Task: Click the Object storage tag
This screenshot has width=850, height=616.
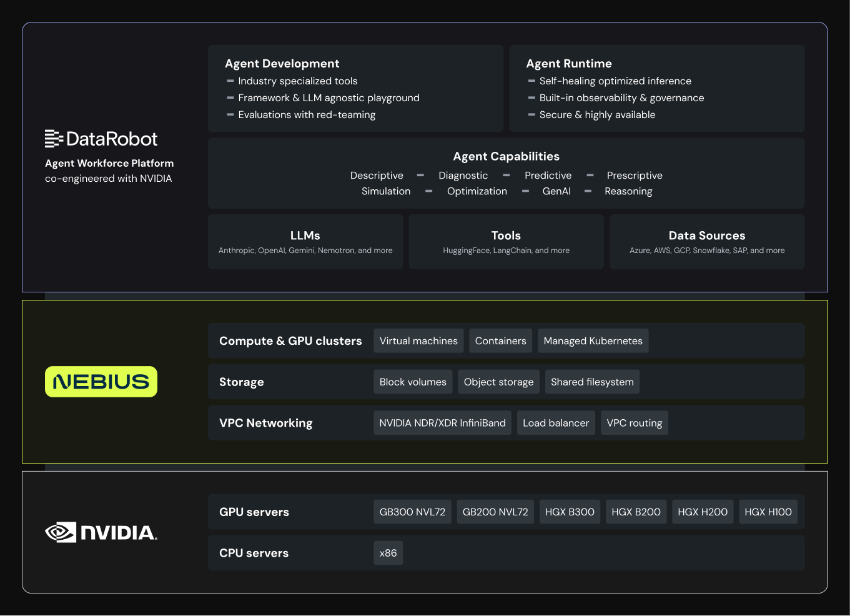Action: click(x=498, y=382)
